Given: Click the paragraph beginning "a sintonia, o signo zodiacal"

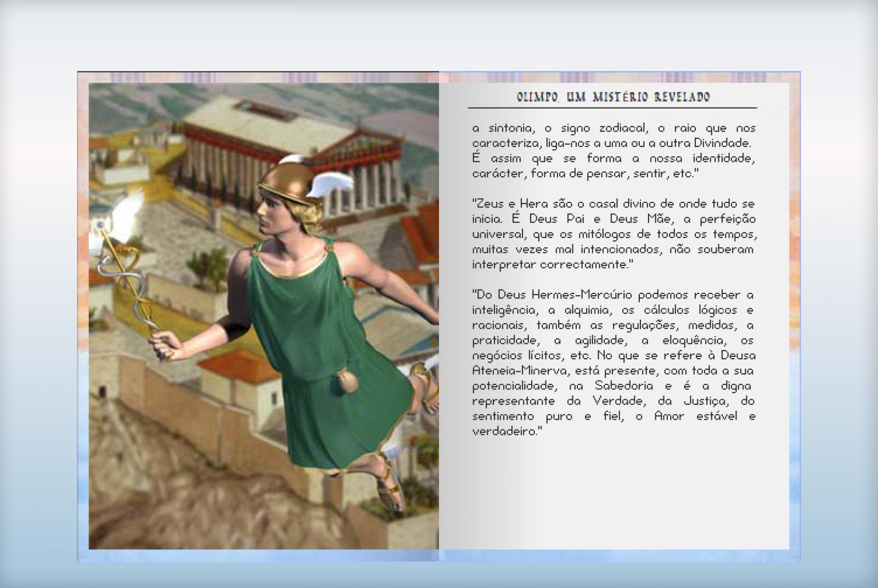Looking at the screenshot, I should click(x=614, y=151).
